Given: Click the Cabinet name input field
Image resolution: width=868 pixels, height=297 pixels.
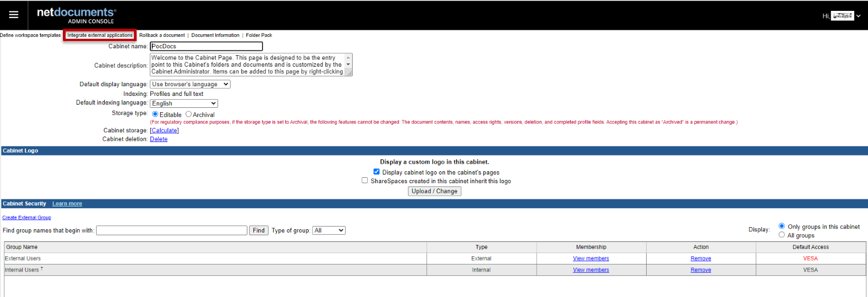Looking at the screenshot, I should coord(206,47).
